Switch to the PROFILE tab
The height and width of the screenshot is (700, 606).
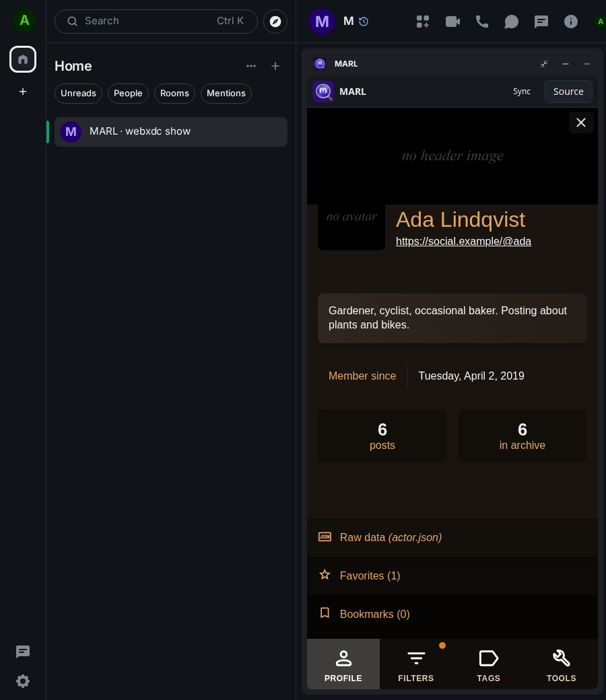pos(343,664)
